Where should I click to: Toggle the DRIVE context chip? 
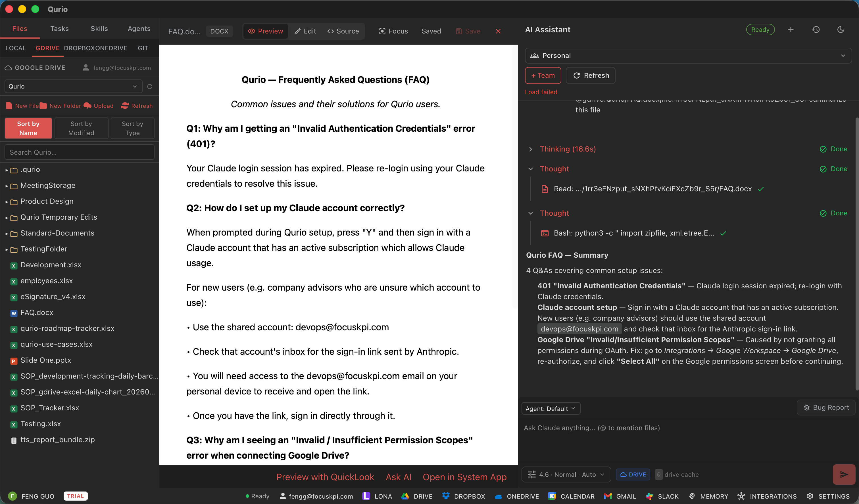(633, 474)
